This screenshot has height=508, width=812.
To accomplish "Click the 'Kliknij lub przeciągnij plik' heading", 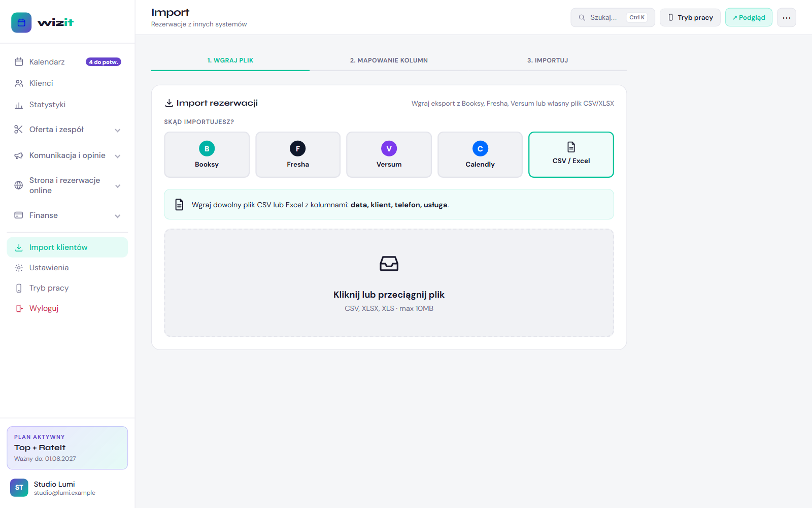I will pyautogui.click(x=389, y=295).
